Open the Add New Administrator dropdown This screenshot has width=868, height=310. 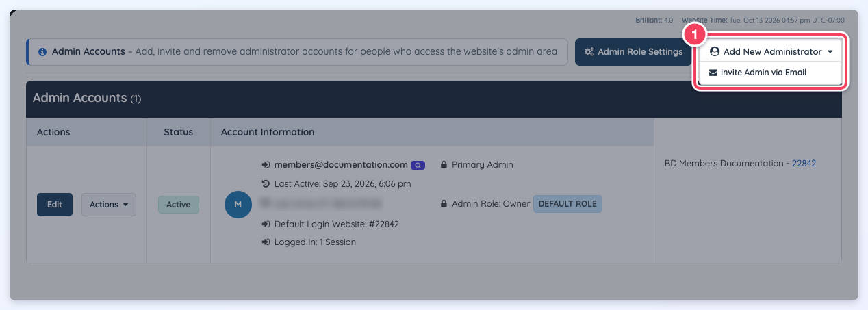tap(771, 51)
